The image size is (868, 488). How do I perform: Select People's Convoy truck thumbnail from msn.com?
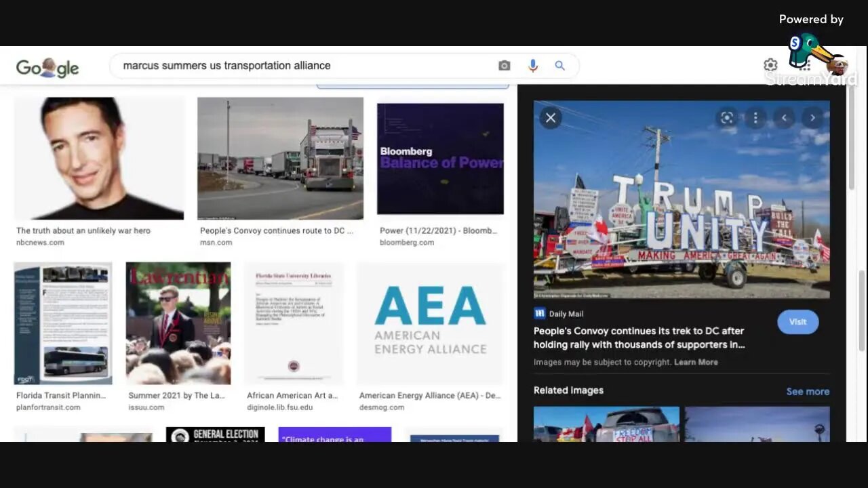[280, 159]
